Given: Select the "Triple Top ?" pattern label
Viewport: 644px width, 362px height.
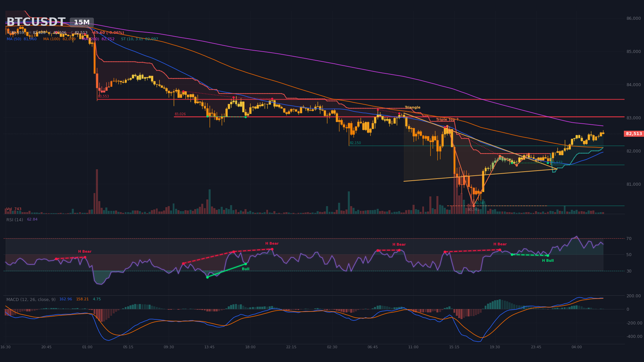Looking at the screenshot, I should 447,119.
